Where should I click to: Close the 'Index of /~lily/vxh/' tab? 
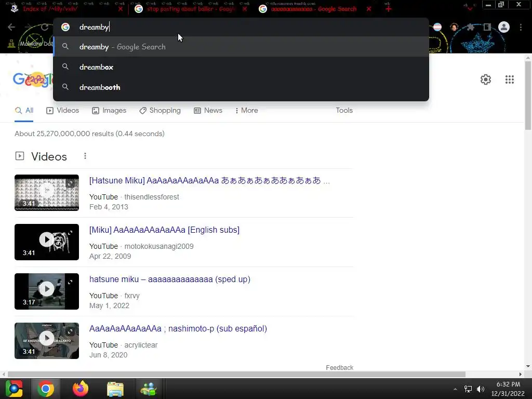(x=121, y=9)
